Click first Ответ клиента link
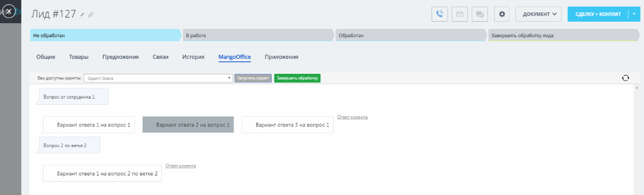 pyautogui.click(x=352, y=117)
